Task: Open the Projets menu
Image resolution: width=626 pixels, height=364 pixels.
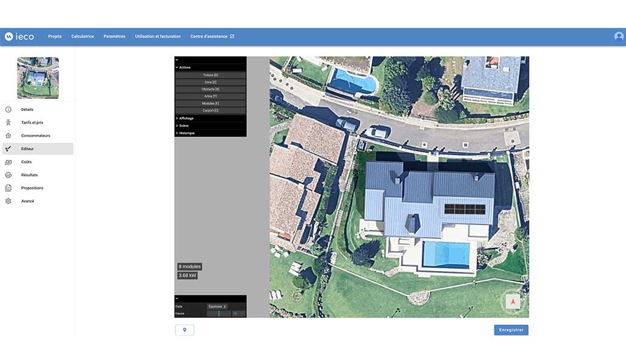Action: pyautogui.click(x=55, y=36)
